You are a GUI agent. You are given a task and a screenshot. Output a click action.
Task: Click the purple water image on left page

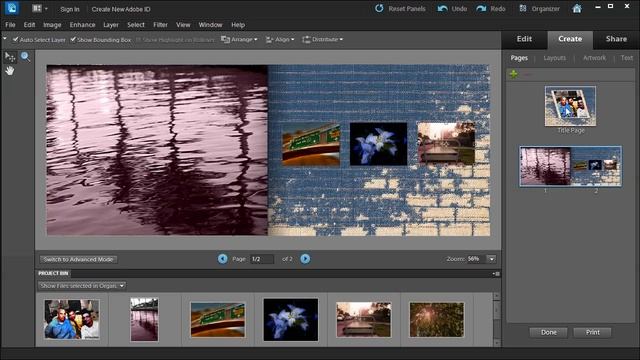157,150
